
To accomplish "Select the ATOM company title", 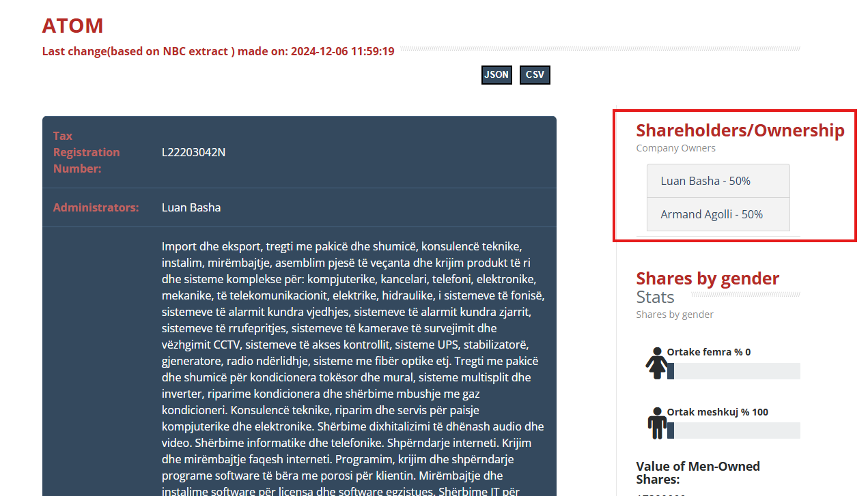I will click(x=72, y=26).
